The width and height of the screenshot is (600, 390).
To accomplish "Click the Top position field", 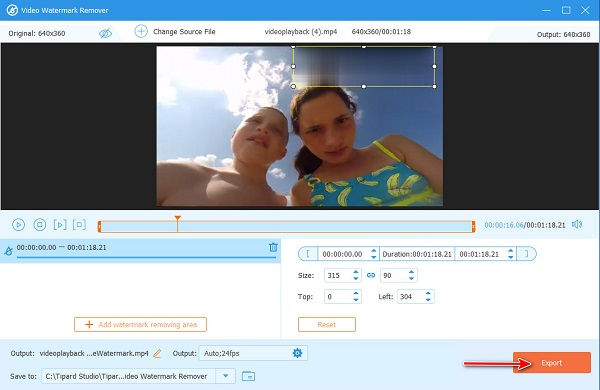I will (338, 297).
